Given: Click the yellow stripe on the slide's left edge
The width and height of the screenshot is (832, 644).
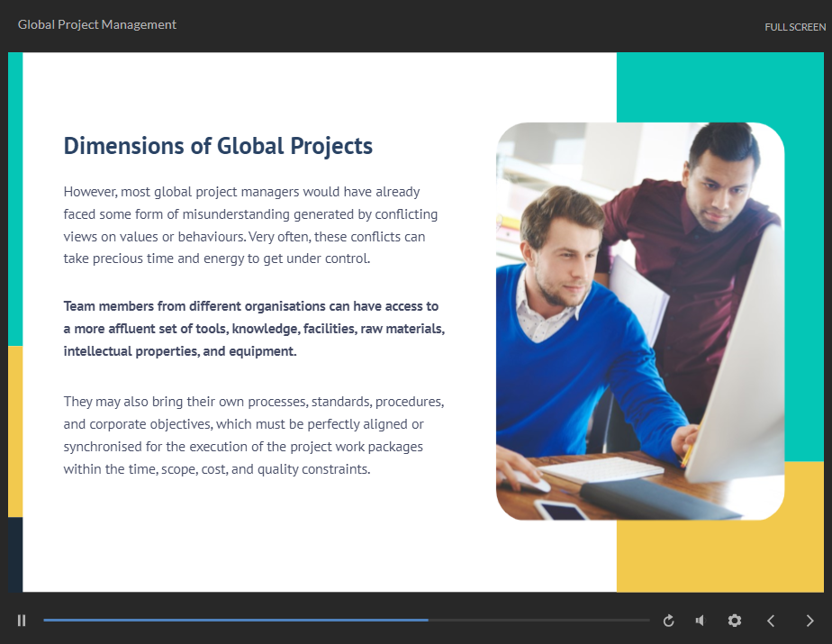Looking at the screenshot, I should coord(14,431).
